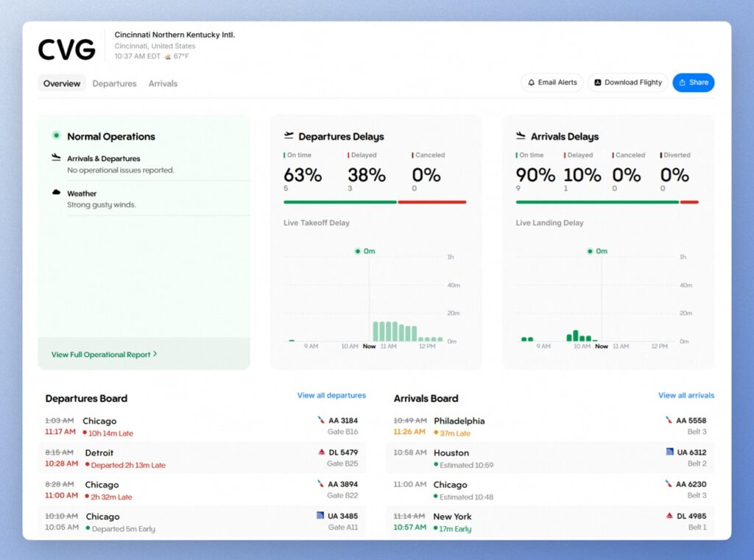This screenshot has width=754, height=560.
Task: Click the Arrivals Delays landing plane icon
Action: 521,136
